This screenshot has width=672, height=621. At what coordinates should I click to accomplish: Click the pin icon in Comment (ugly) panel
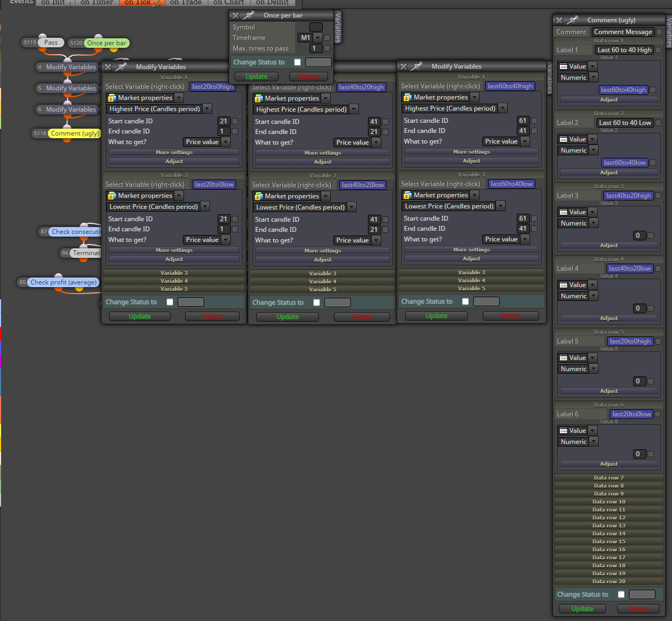coord(572,20)
